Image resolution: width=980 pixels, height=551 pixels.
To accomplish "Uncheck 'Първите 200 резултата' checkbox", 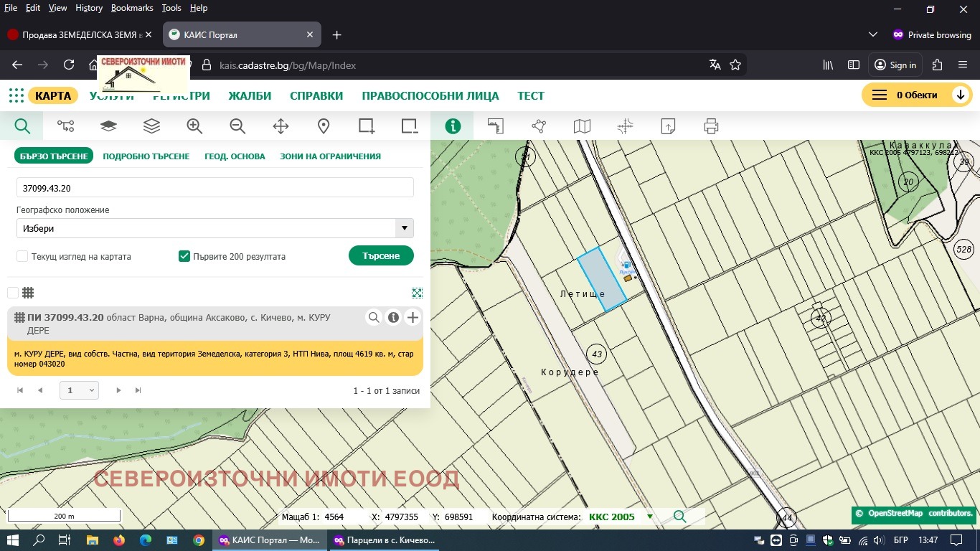I will [184, 256].
